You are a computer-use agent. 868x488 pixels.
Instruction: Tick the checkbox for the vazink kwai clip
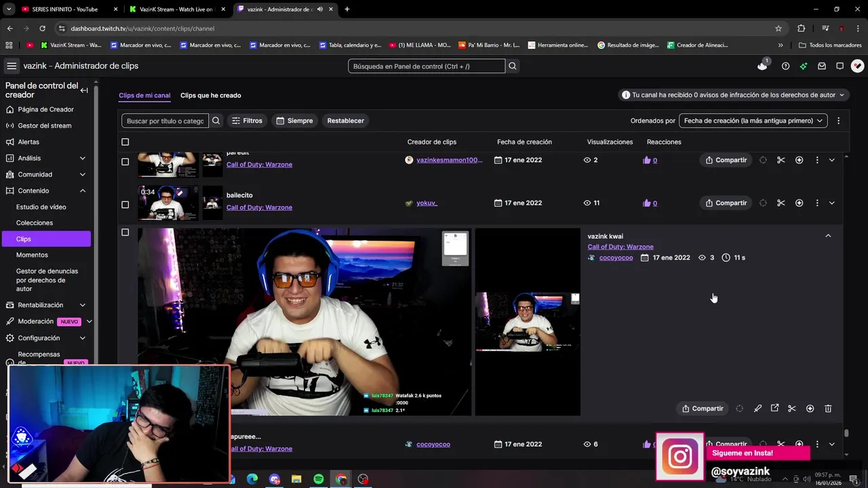tap(125, 232)
